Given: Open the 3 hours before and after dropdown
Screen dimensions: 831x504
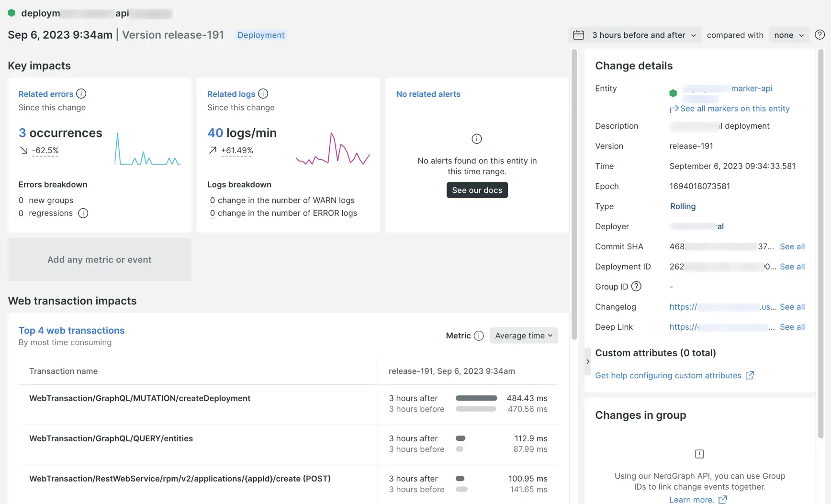Looking at the screenshot, I should point(634,35).
